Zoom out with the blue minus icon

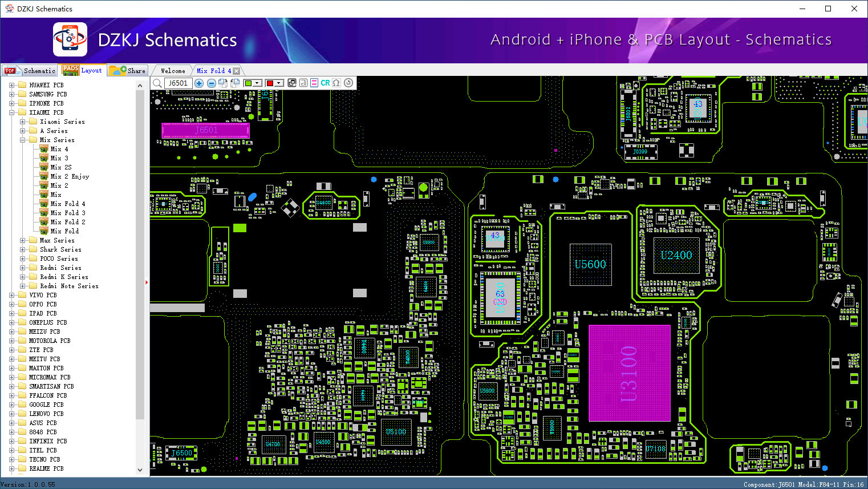(211, 83)
